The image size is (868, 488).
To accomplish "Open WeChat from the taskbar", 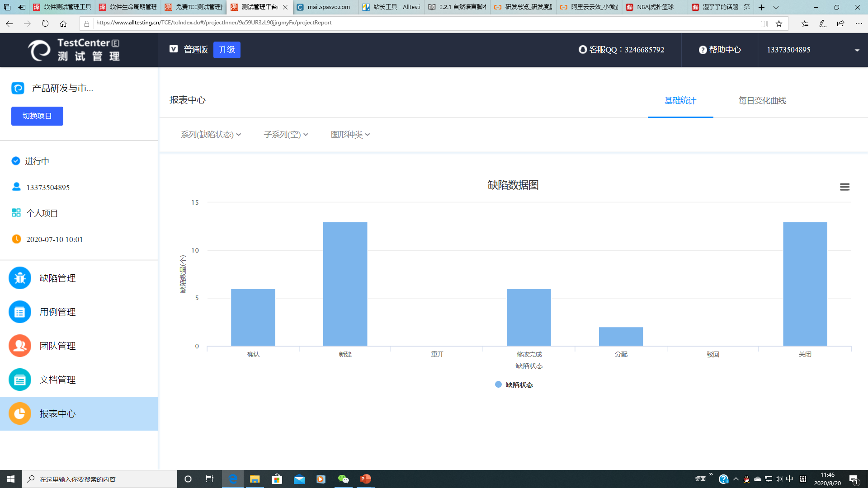I will [x=344, y=479].
